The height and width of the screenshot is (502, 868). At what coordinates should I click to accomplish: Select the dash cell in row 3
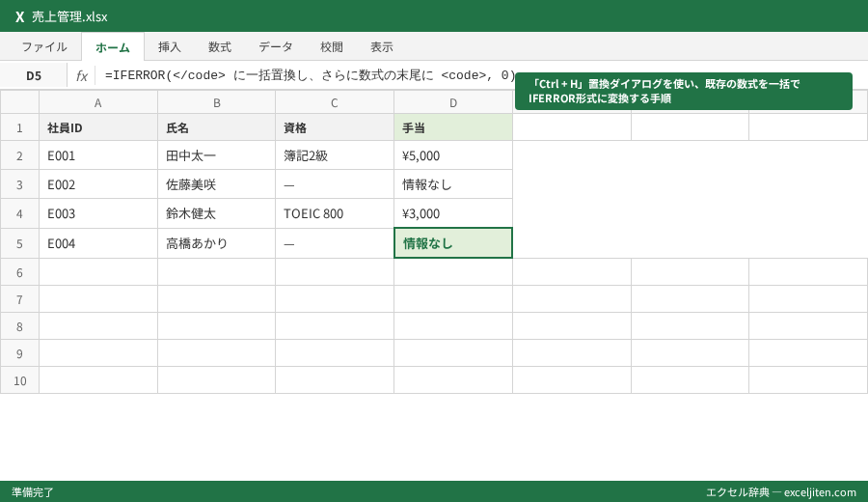335,184
